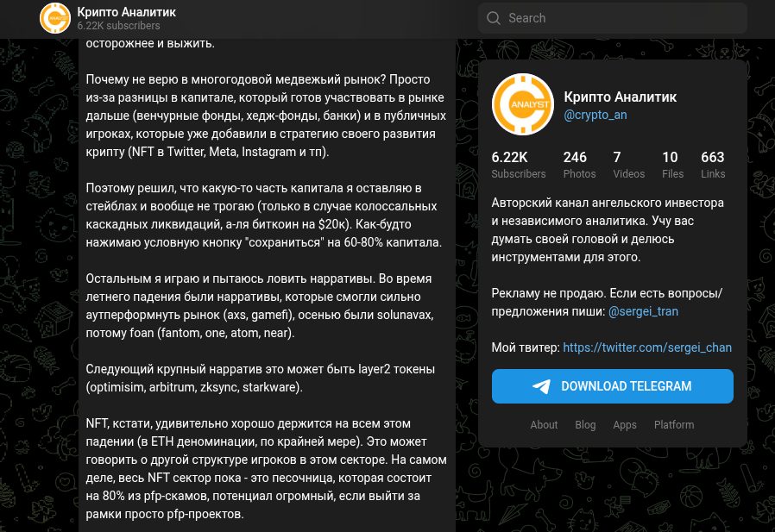Show the 663 Links section
Image resolution: width=775 pixels, height=532 pixels.
(713, 165)
